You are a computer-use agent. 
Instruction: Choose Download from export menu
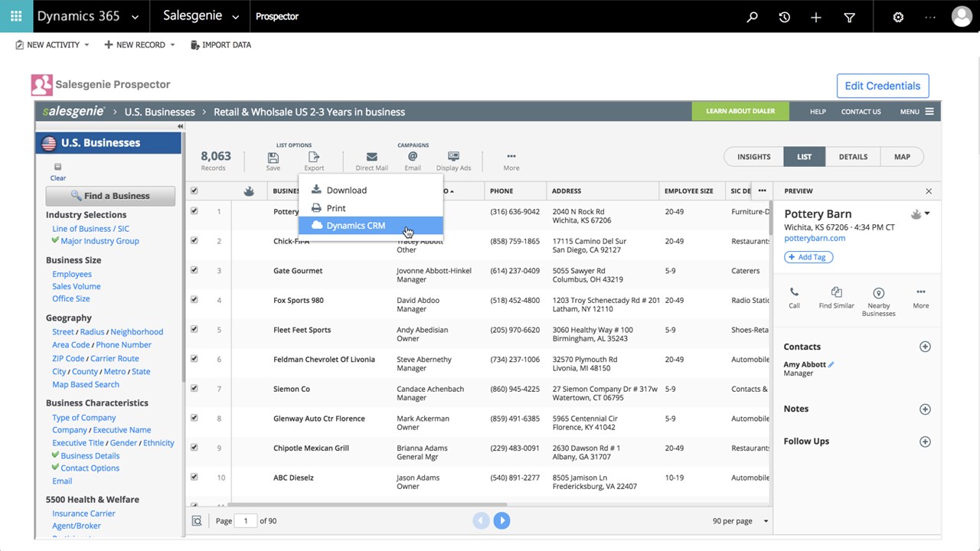[x=371, y=190]
